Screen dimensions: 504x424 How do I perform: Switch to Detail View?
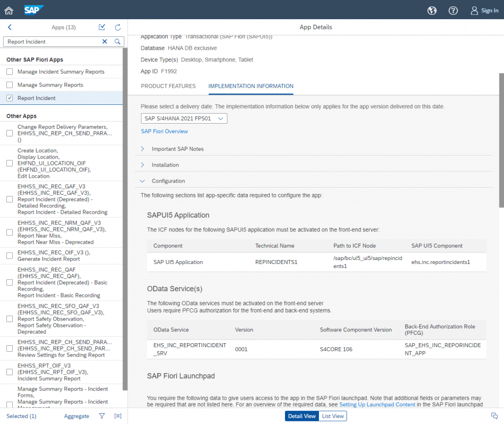pos(302,416)
